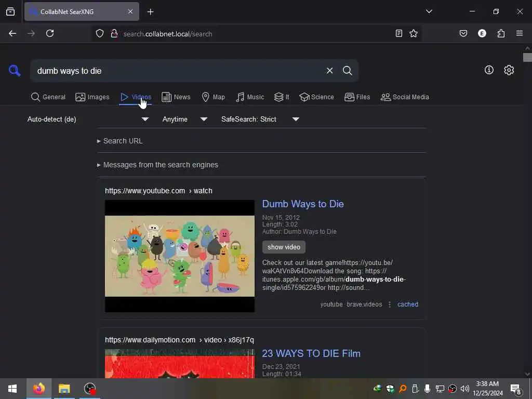List all tabs dropdown arrow
Image resolution: width=532 pixels, height=399 pixels.
pos(429,11)
